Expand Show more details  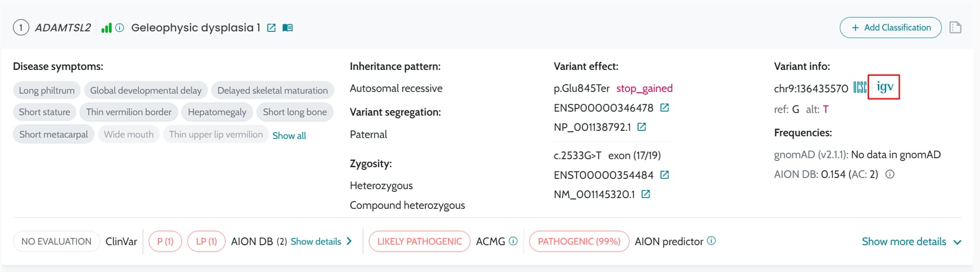[x=911, y=241]
